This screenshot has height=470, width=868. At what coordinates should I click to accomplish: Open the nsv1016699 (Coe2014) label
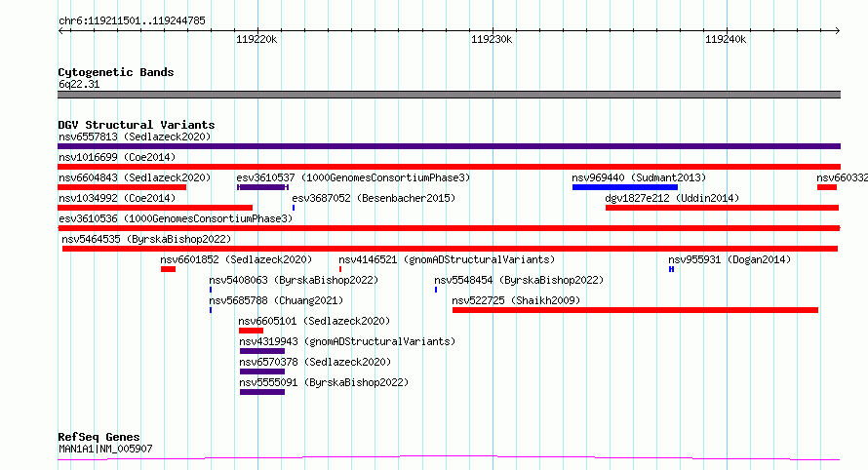point(117,157)
